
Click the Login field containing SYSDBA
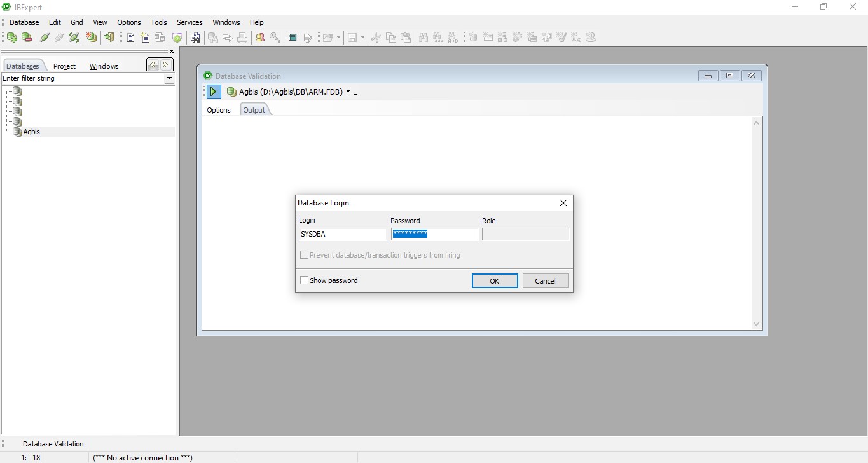coord(343,234)
